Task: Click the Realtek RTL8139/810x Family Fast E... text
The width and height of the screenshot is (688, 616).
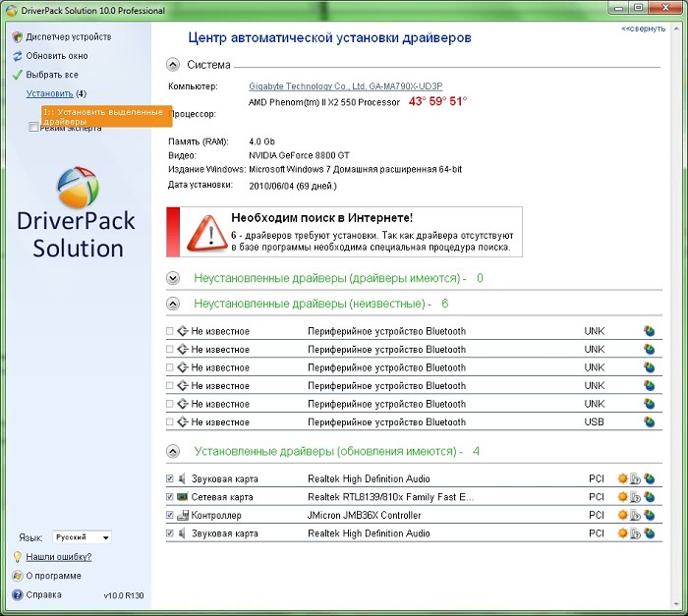Action: point(391,497)
